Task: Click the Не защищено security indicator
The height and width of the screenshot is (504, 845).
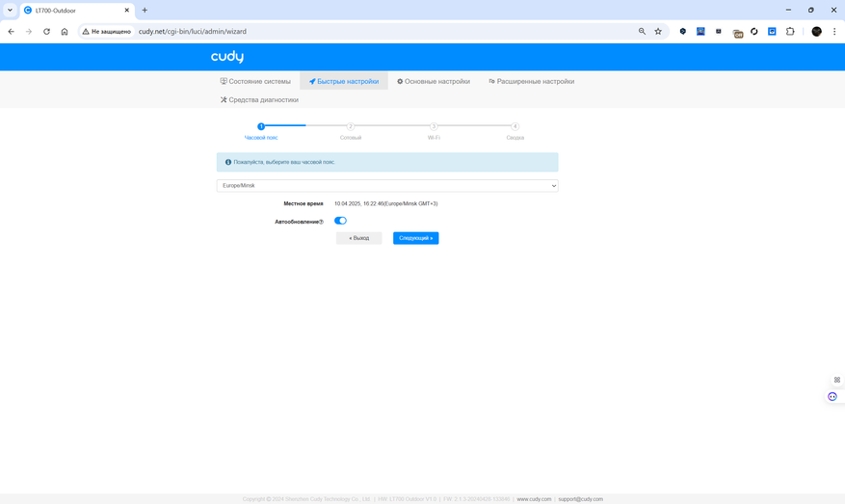Action: click(x=107, y=31)
